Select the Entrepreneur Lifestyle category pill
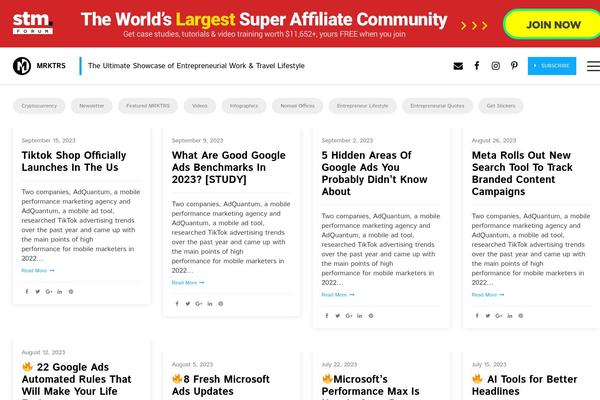The width and height of the screenshot is (600, 400). click(362, 106)
